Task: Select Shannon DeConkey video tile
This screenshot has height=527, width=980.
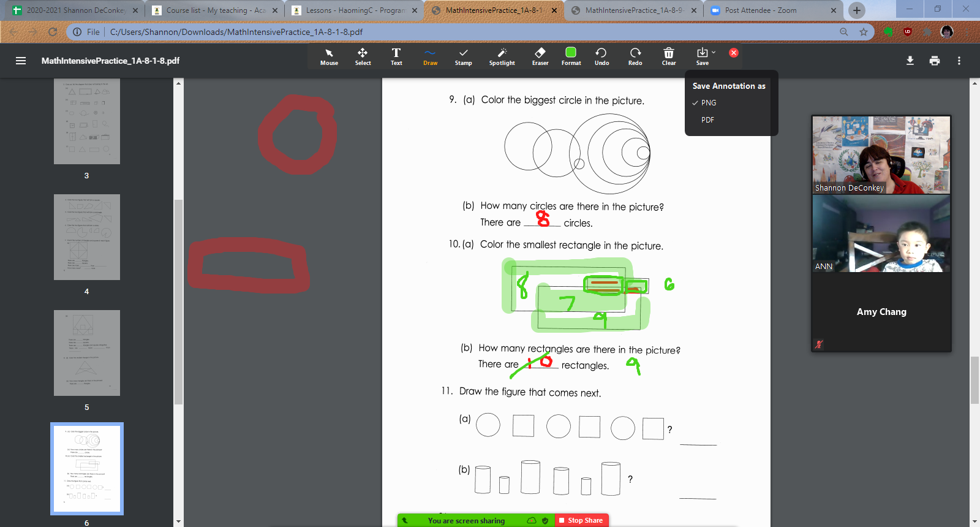Action: pyautogui.click(x=881, y=155)
